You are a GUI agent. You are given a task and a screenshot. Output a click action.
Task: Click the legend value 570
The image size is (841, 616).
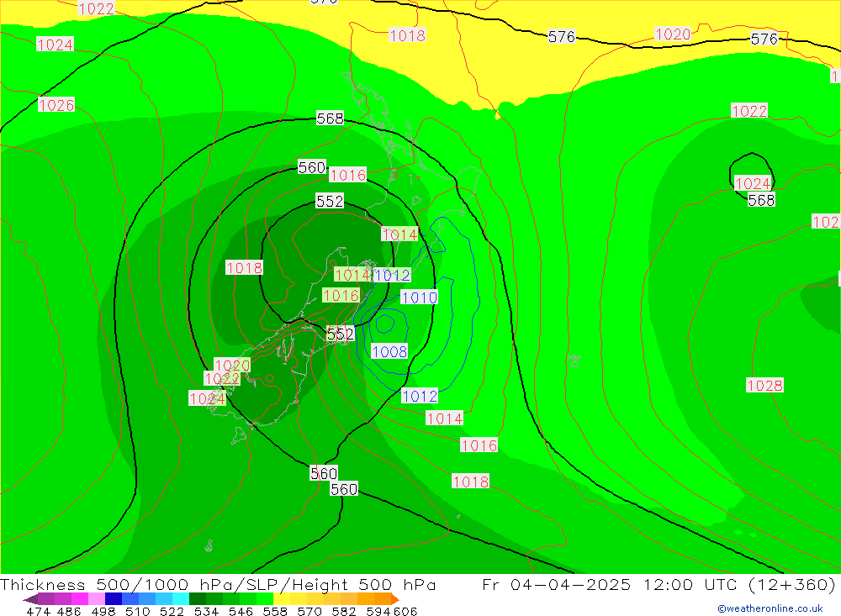click(x=309, y=612)
